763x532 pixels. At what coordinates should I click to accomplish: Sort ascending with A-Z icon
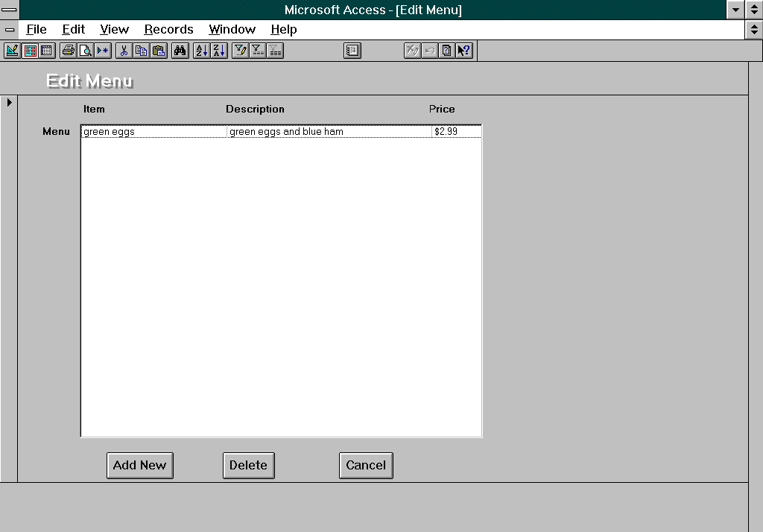pyautogui.click(x=201, y=51)
